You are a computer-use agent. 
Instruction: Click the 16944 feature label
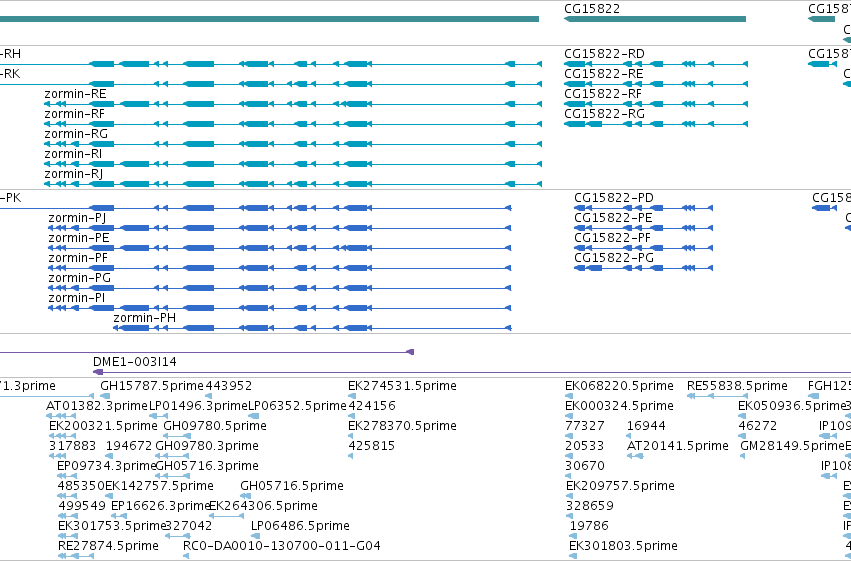click(x=646, y=426)
